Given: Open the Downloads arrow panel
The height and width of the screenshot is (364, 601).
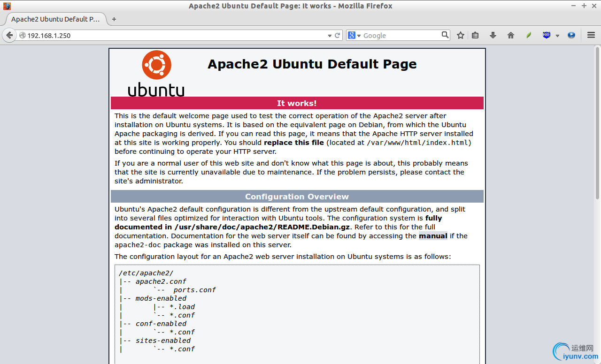Looking at the screenshot, I should [x=493, y=35].
